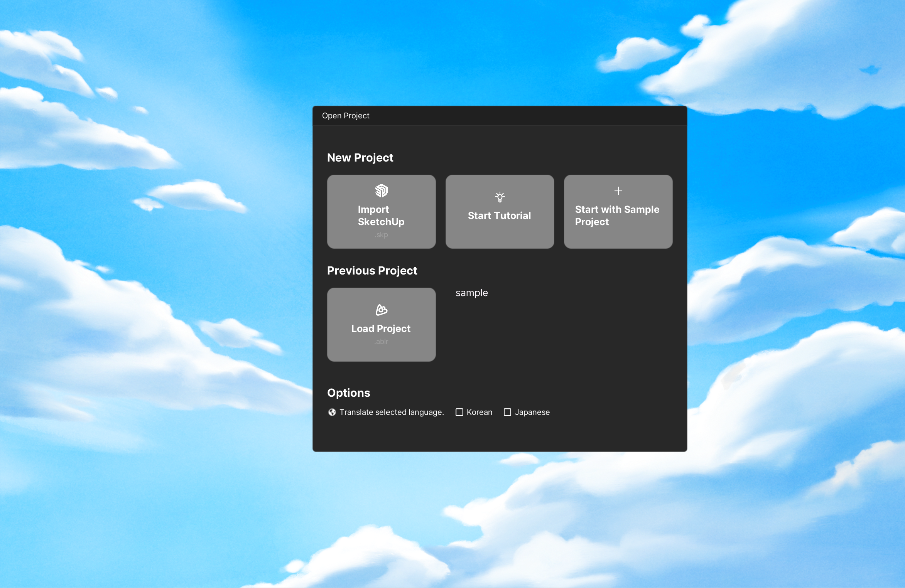The image size is (905, 588).
Task: Click the lightbulb tutorial icon
Action: click(x=500, y=197)
